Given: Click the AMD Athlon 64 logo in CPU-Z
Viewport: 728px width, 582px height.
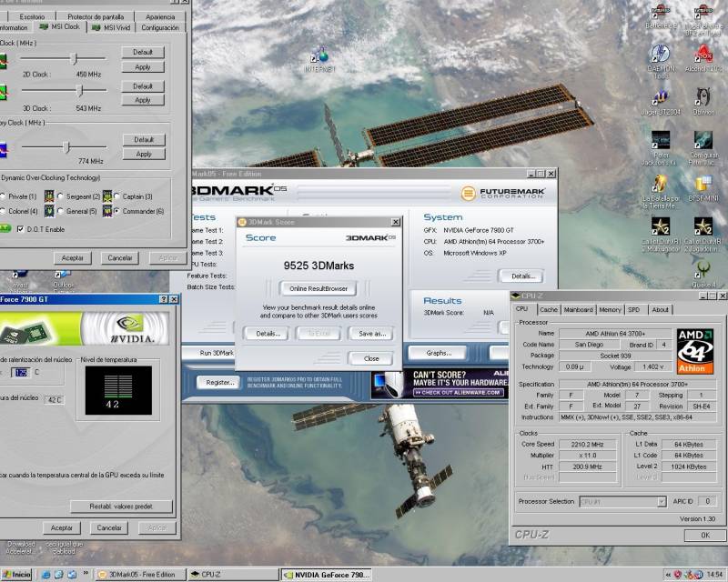Looking at the screenshot, I should (695, 351).
